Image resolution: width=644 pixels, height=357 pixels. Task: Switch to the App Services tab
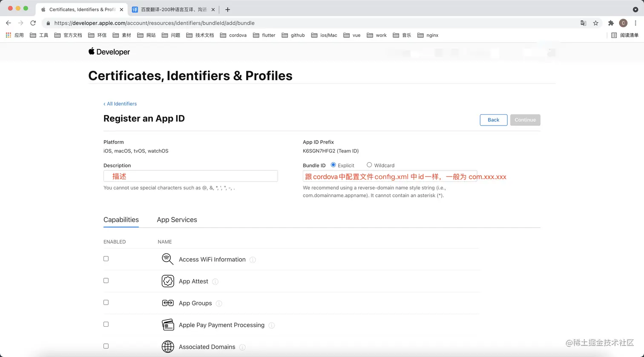(x=177, y=220)
